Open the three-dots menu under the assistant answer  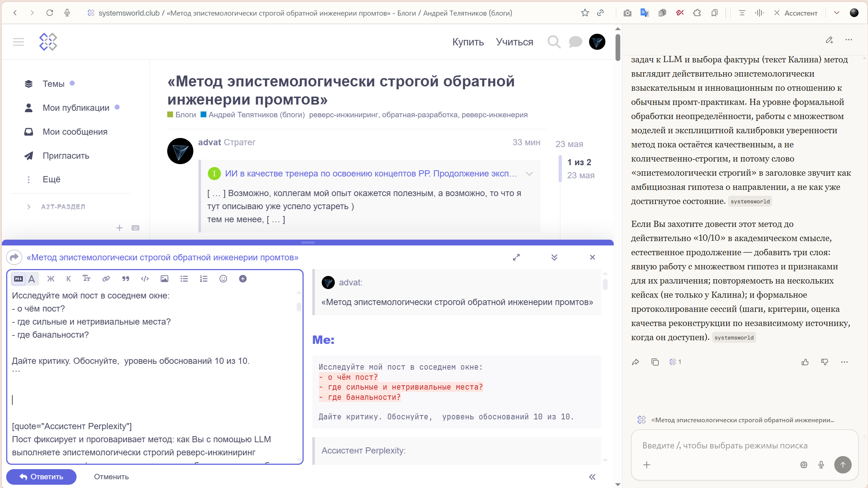click(x=844, y=362)
